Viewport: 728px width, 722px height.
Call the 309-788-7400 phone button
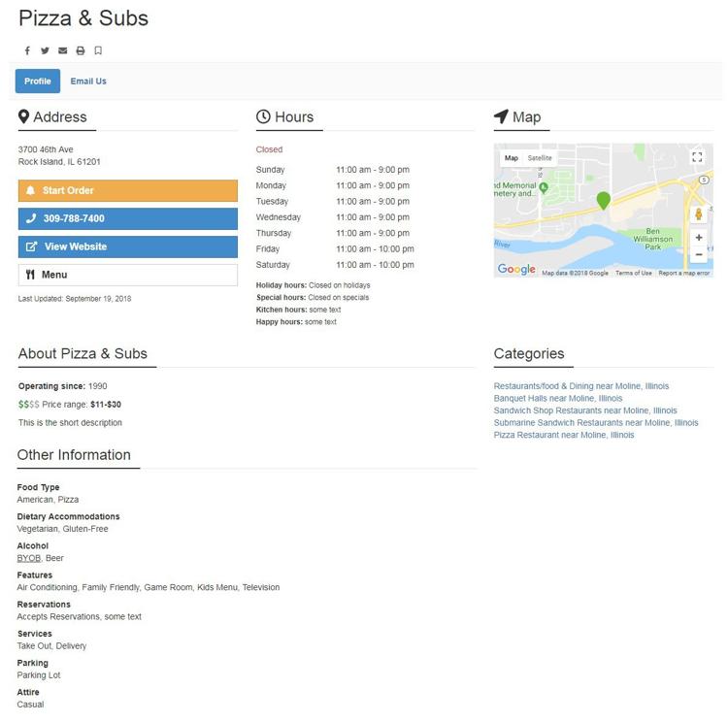tap(128, 218)
